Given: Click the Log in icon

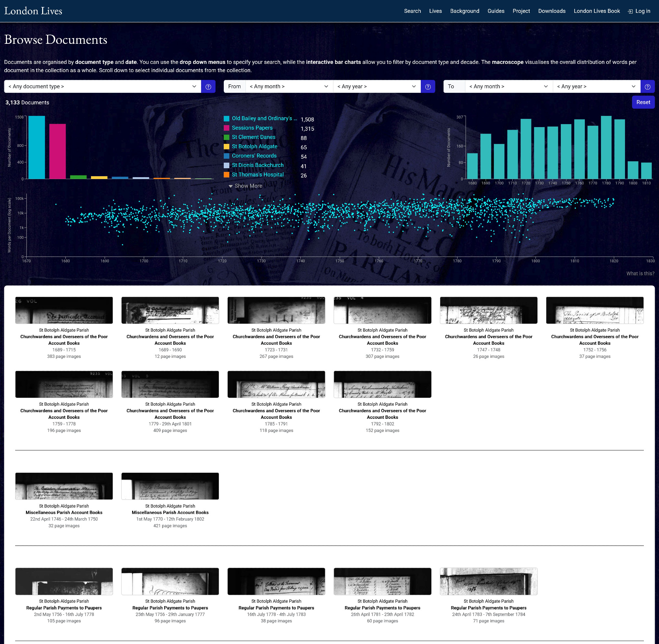Looking at the screenshot, I should click(x=630, y=11).
